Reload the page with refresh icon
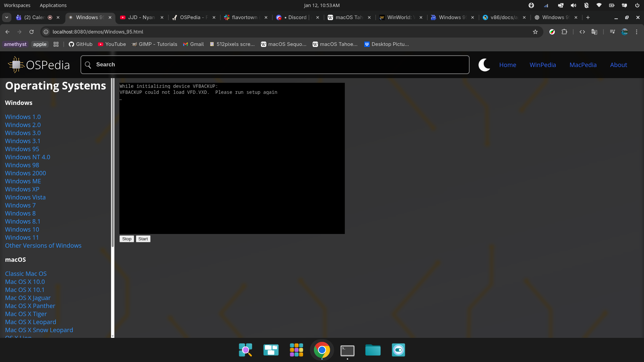This screenshot has width=644, height=362. [32, 32]
